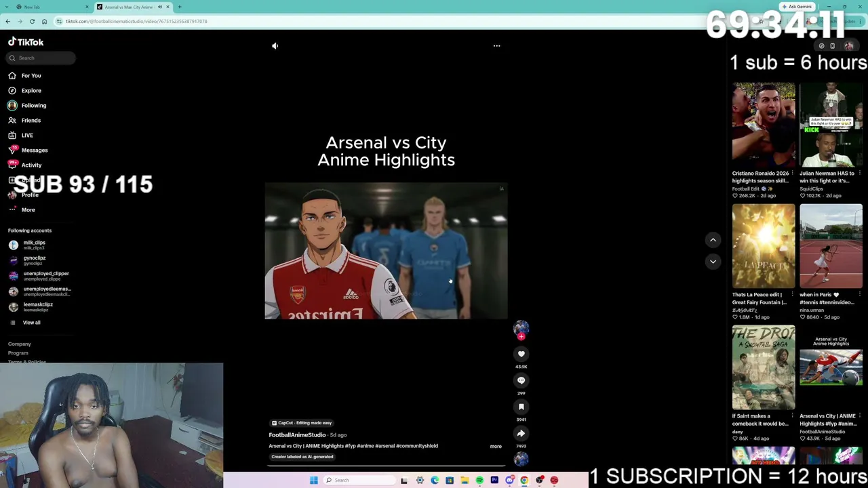Open the sound disc at the bottom of the video

click(521, 459)
